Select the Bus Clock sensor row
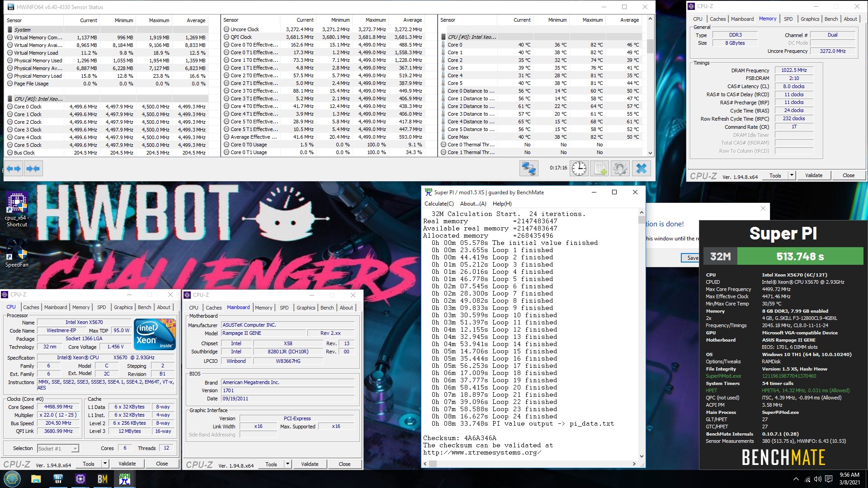 click(x=107, y=153)
